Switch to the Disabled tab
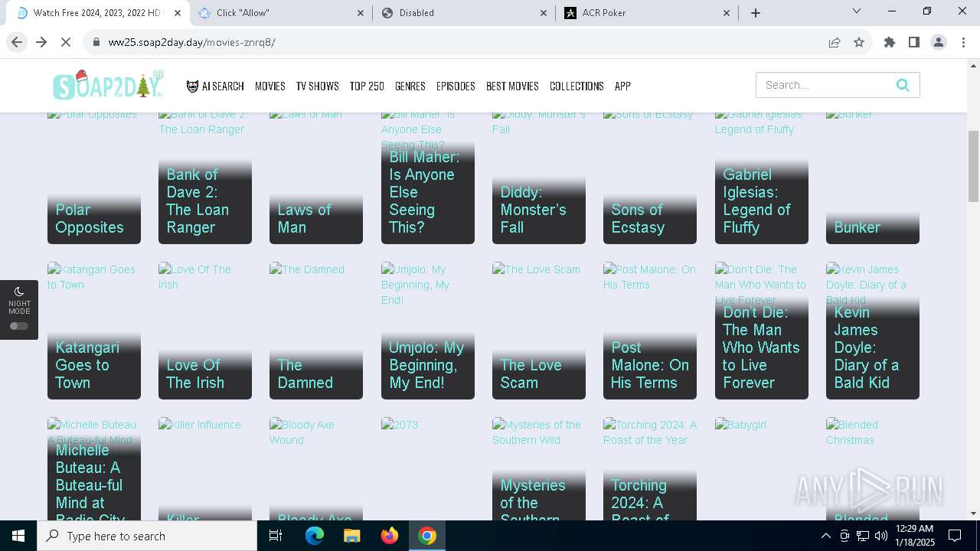The height and width of the screenshot is (551, 980). (x=463, y=12)
